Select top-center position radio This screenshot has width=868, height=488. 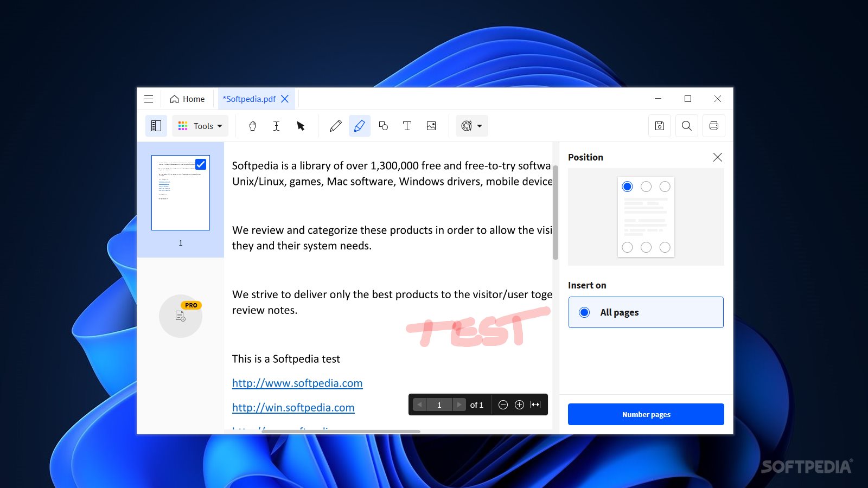tap(646, 187)
